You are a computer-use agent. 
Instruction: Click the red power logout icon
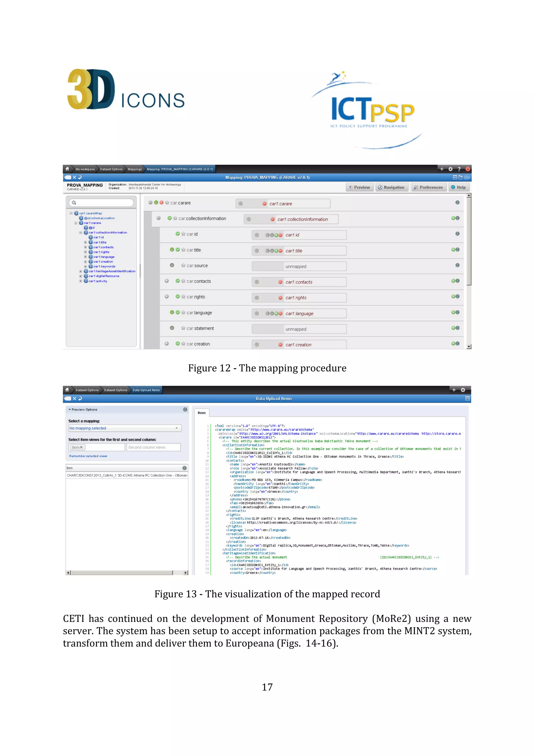click(467, 169)
